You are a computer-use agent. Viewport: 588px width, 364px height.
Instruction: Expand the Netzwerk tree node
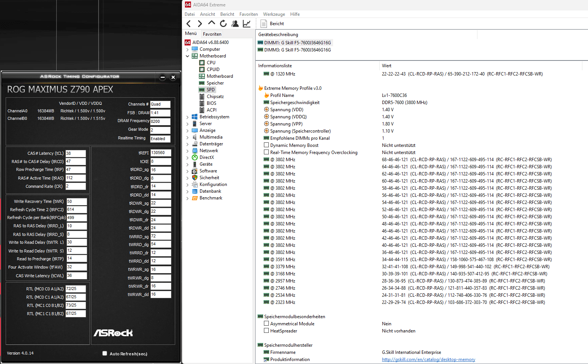[x=187, y=151]
